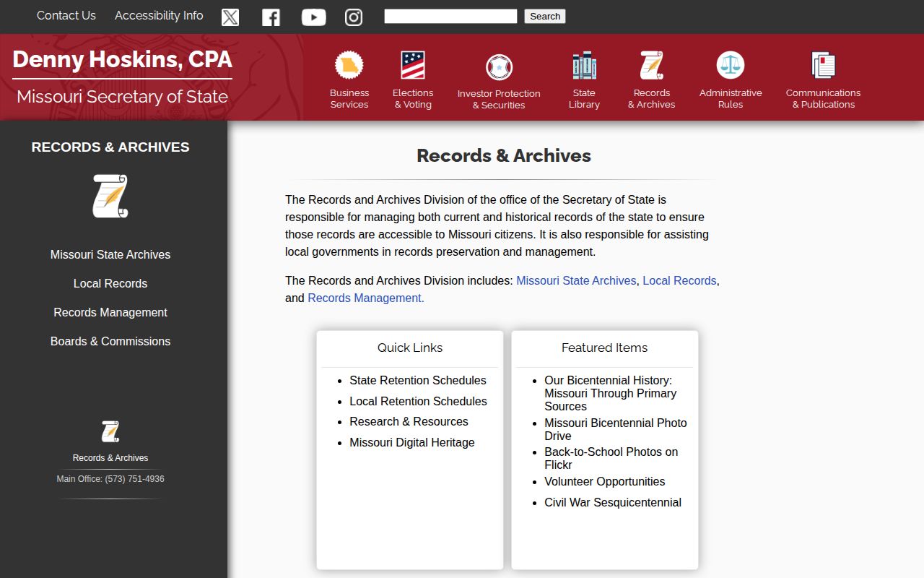Click the Business Services Missouri-shape icon

tap(349, 65)
